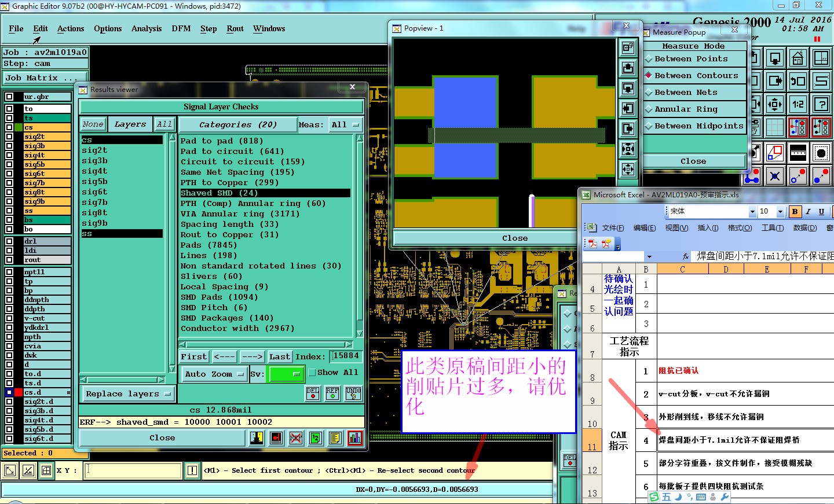The height and width of the screenshot is (504, 834).
Task: Select Pad to circuit (641) category
Action: click(232, 152)
